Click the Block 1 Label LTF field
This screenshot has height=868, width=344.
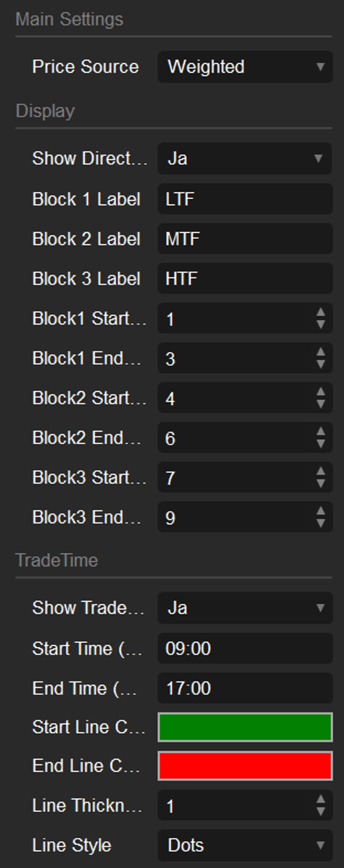(245, 199)
